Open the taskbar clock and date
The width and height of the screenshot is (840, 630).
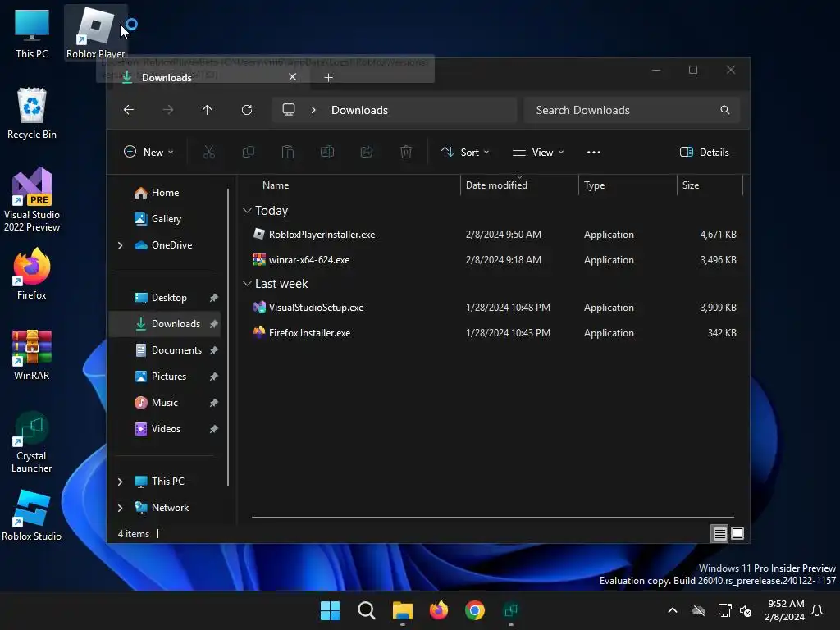(784, 610)
